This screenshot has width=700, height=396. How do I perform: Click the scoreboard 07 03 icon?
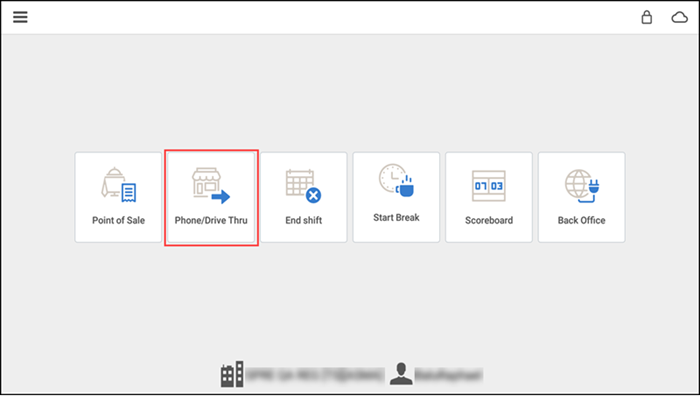(489, 186)
